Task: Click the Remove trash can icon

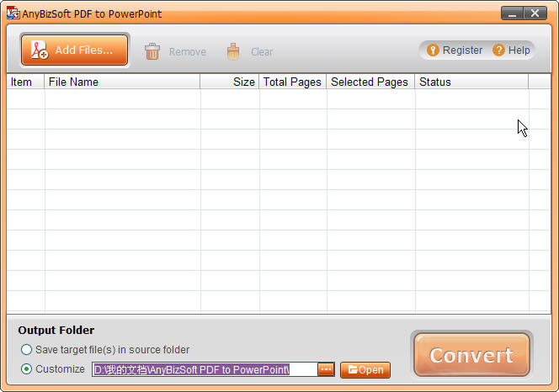Action: pyautogui.click(x=152, y=51)
